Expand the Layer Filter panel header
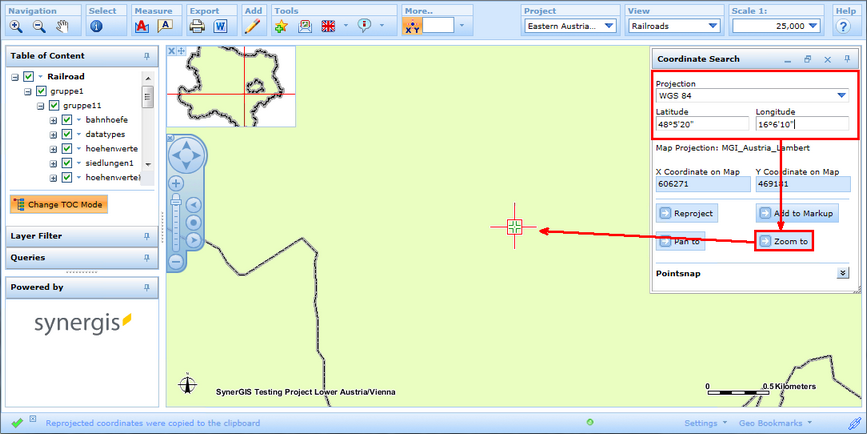This screenshot has width=867, height=434. tap(82, 237)
